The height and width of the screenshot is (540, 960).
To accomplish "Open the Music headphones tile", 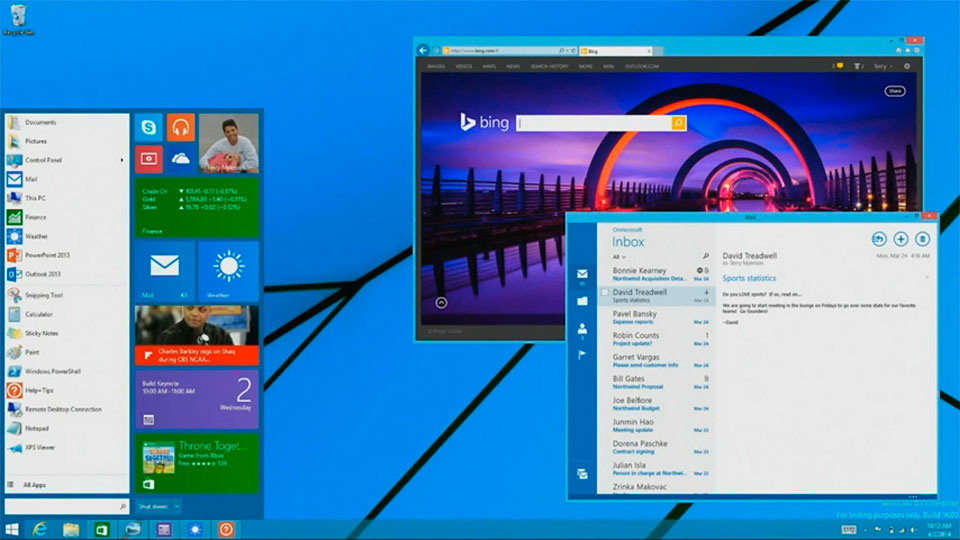I will tap(181, 127).
